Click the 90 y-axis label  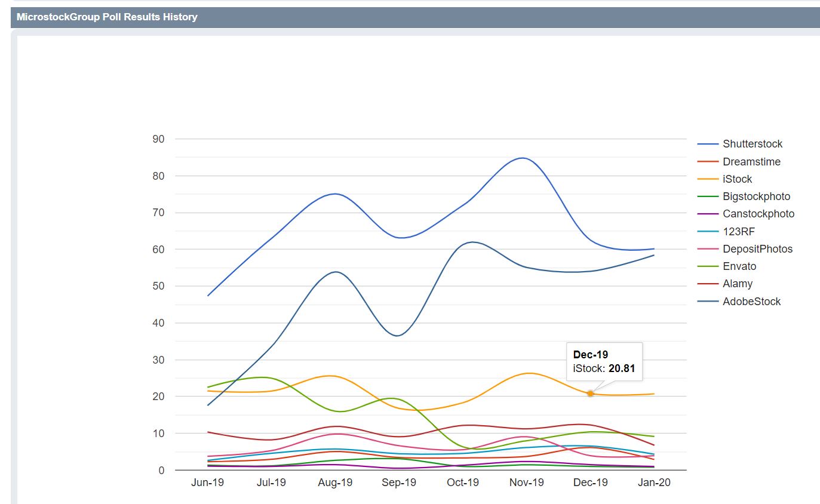coord(159,139)
